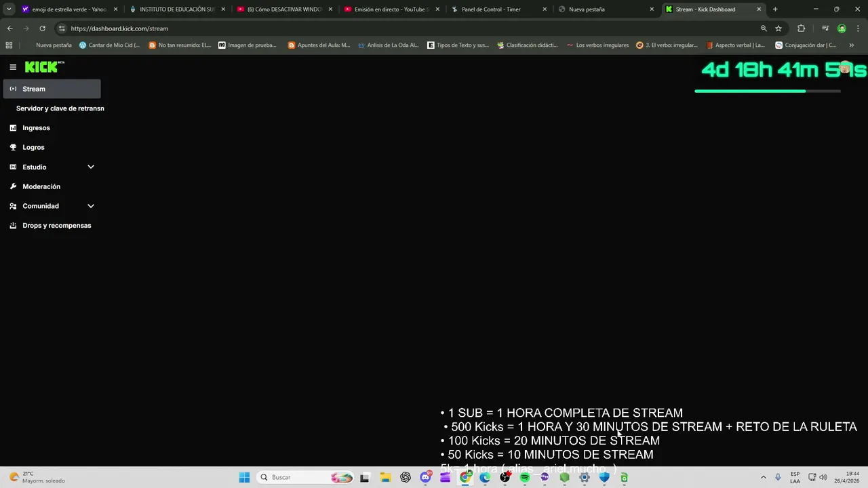Open the browser zoom magnifier icon
Image resolution: width=868 pixels, height=488 pixels.
pyautogui.click(x=764, y=28)
